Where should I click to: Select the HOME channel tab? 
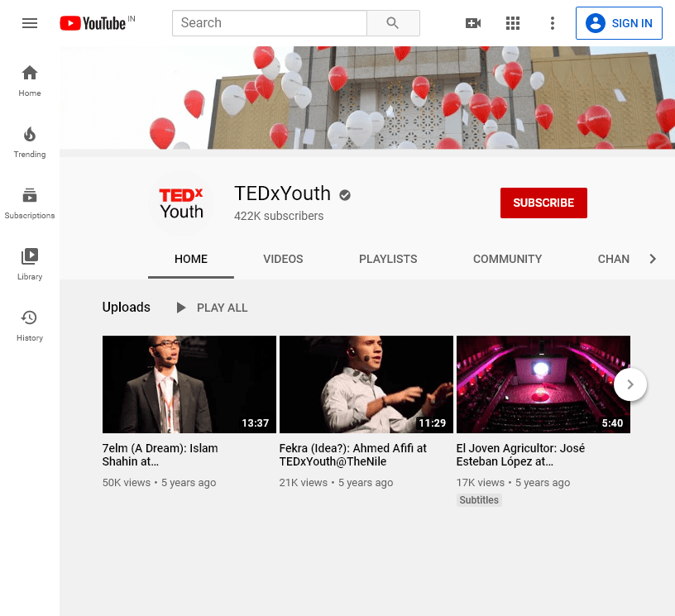191,259
